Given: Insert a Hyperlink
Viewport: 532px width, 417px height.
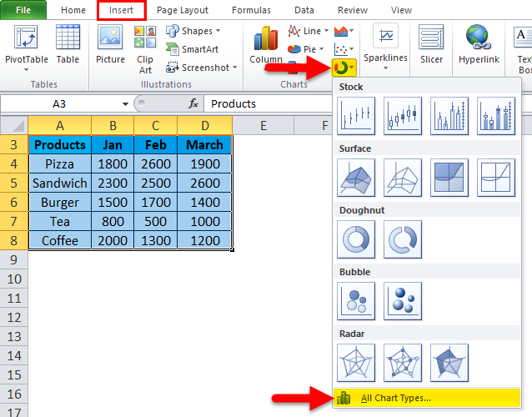Looking at the screenshot, I should (479, 44).
